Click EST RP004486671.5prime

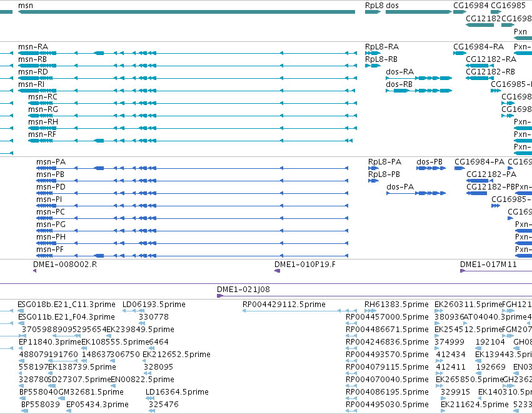click(x=351, y=336)
